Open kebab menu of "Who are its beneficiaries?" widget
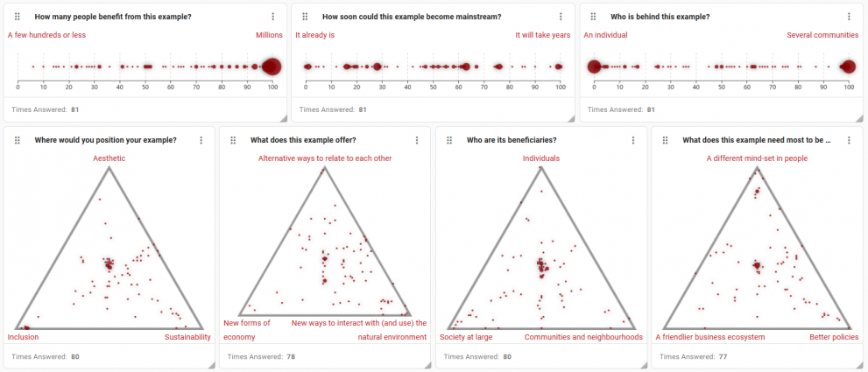The height and width of the screenshot is (372, 868). [x=632, y=140]
